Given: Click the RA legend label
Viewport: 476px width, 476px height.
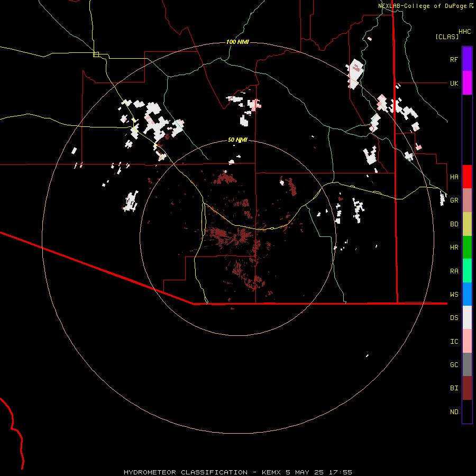Looking at the screenshot, I should pos(454,271).
